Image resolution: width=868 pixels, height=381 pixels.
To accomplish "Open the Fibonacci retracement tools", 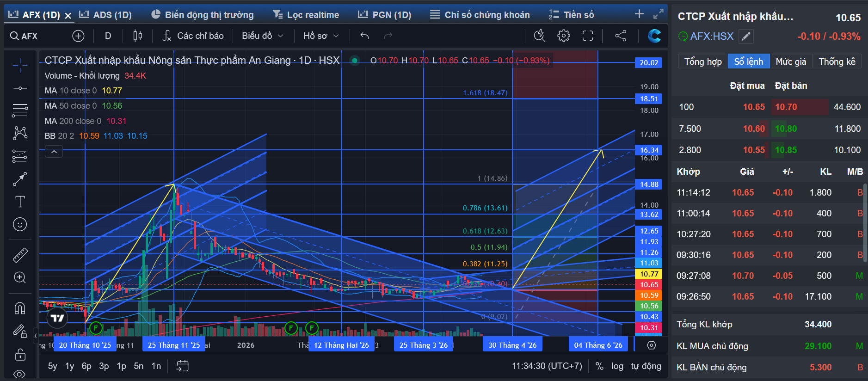I will point(20,111).
